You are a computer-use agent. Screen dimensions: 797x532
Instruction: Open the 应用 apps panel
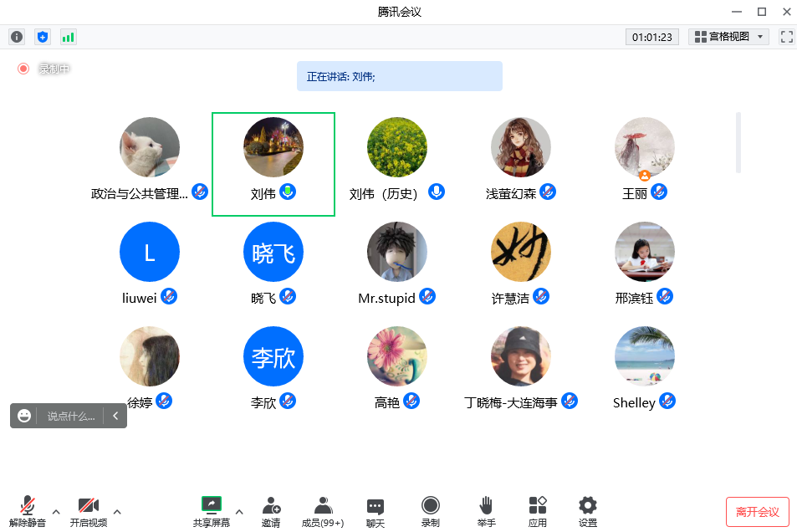[x=538, y=511]
